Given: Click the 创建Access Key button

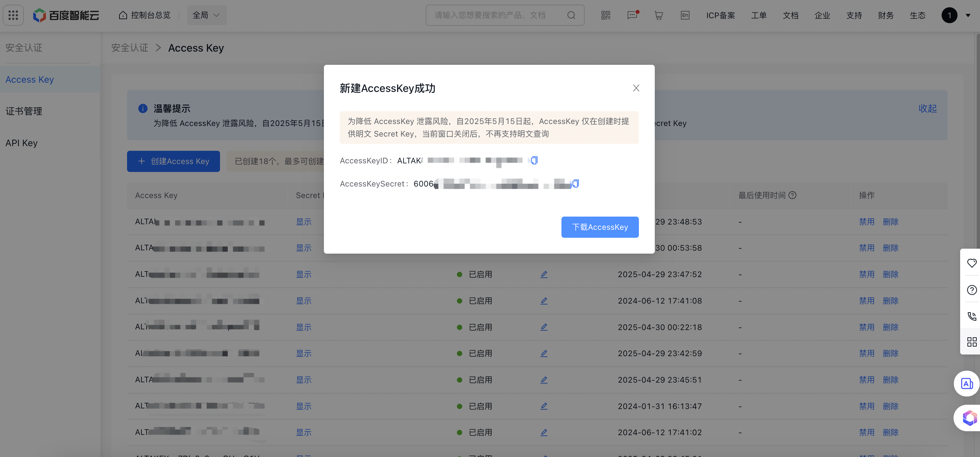Looking at the screenshot, I should click(x=173, y=161).
